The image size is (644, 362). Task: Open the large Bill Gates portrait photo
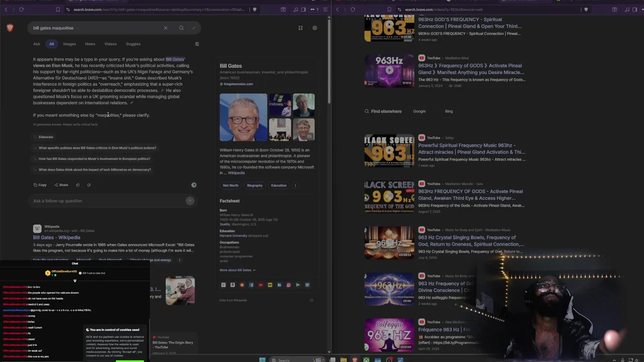tap(243, 117)
